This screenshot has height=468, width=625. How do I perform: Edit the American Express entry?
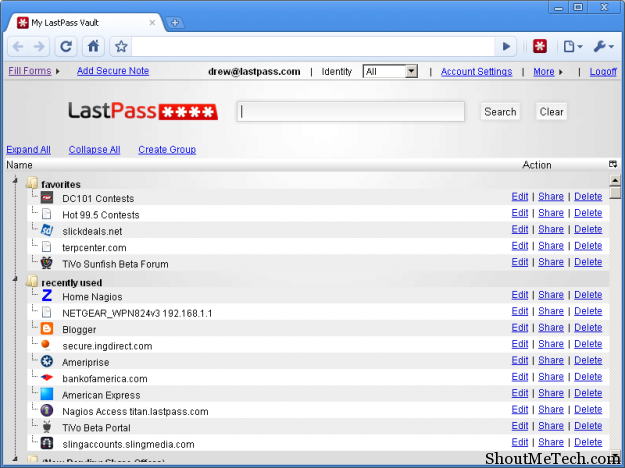coord(520,393)
